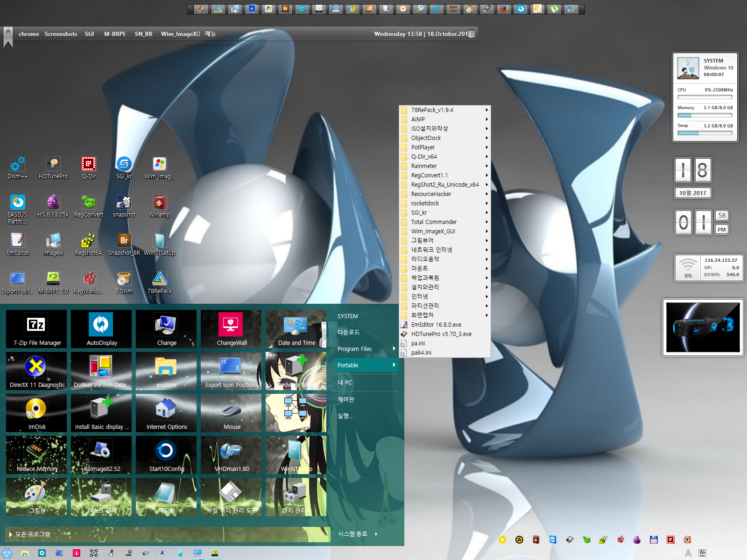Launch EmEditor desktop shortcut

tap(18, 245)
